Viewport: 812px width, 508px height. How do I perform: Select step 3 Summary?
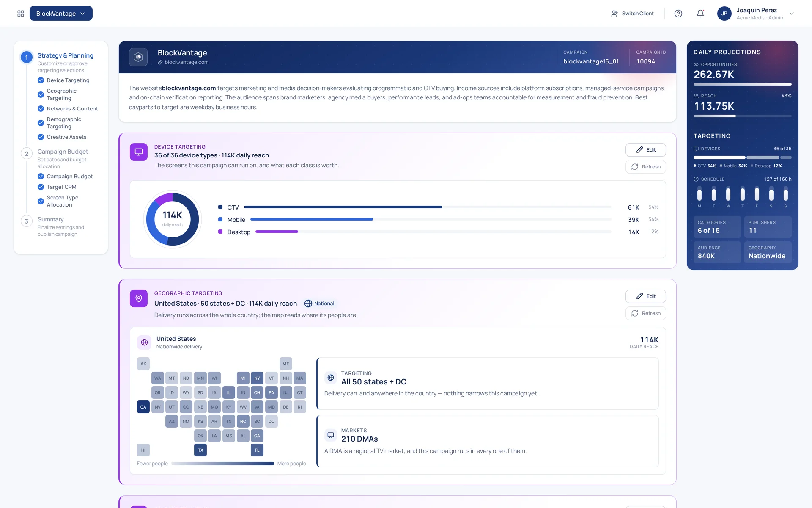coord(50,219)
